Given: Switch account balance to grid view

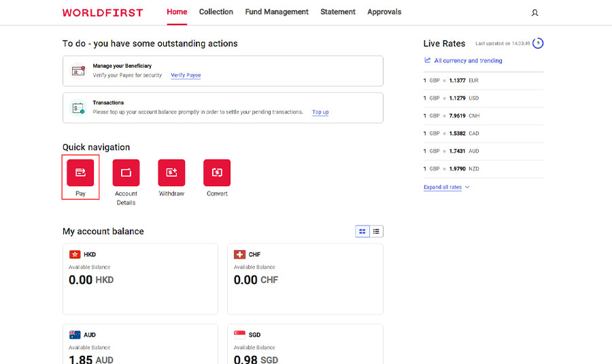Looking at the screenshot, I should coord(362,232).
